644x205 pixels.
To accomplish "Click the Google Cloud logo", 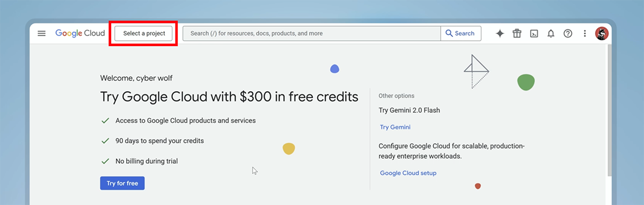I will click(80, 33).
